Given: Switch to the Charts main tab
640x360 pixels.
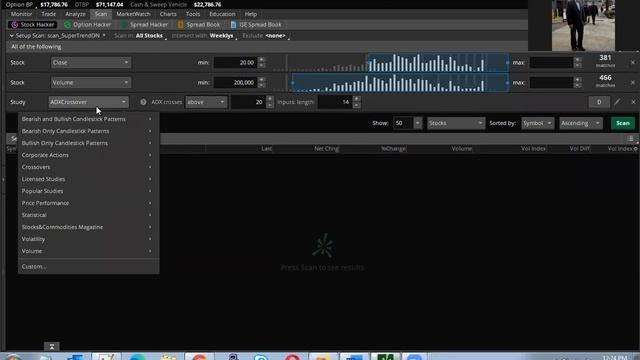Looking at the screenshot, I should point(168,14).
